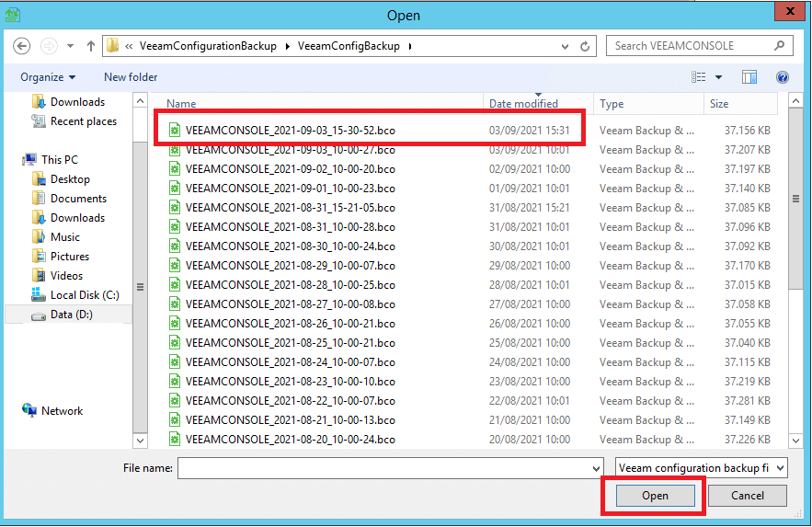
Task: Click the This PC computer icon
Action: (x=29, y=159)
